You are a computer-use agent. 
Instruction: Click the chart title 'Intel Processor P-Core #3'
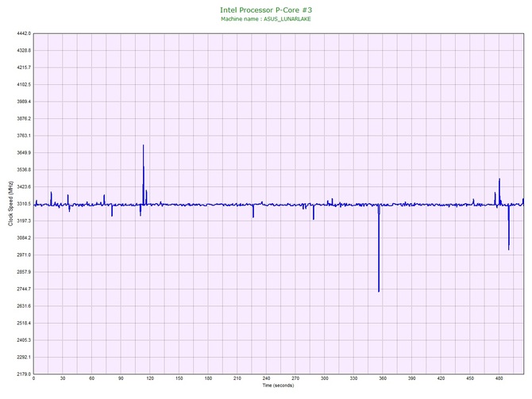click(266, 10)
